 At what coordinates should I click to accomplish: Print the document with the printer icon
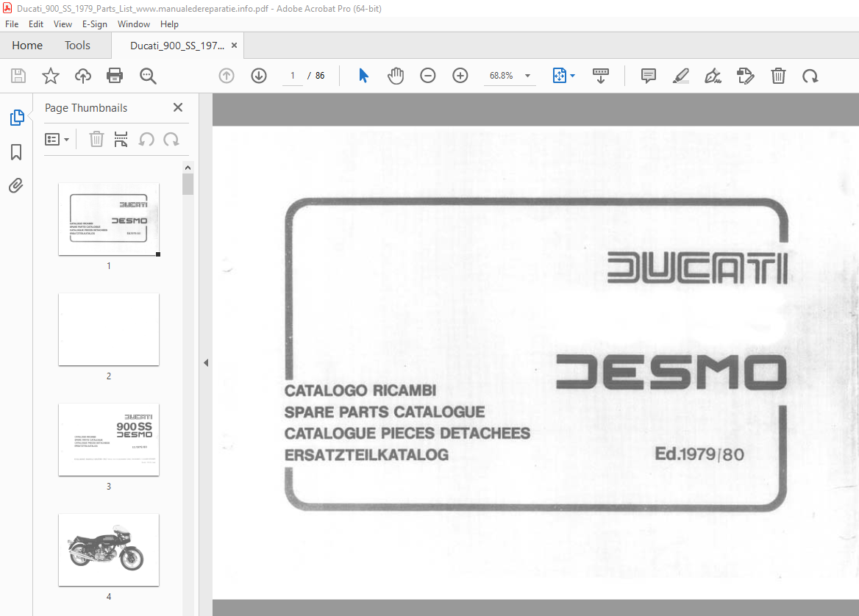click(x=115, y=76)
